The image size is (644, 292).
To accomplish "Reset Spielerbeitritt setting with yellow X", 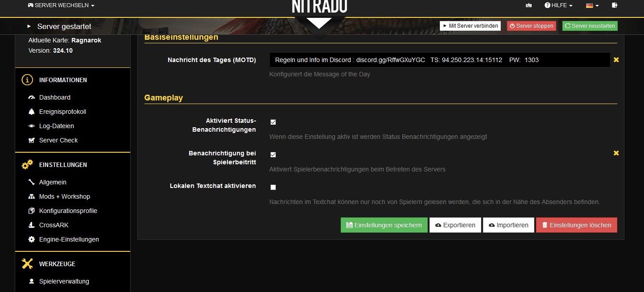I will 616,153.
